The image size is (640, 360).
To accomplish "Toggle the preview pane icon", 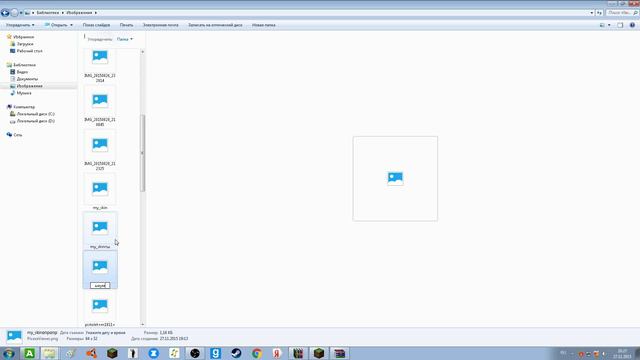I will click(620, 25).
